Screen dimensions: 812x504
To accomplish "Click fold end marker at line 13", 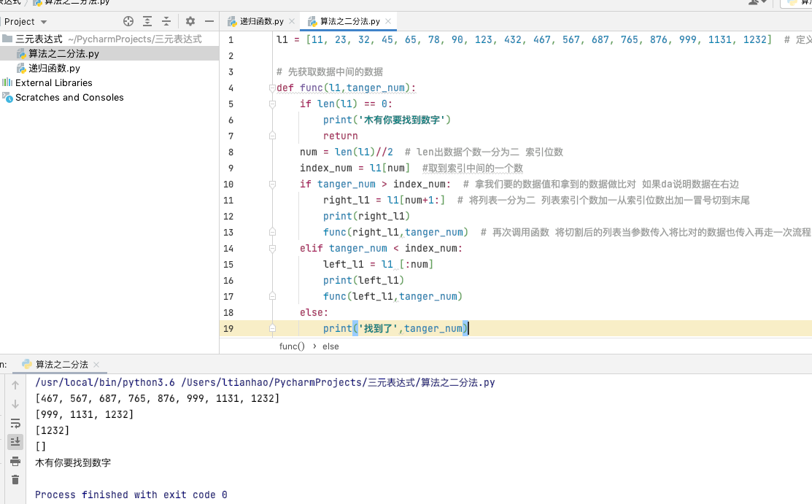I will tap(272, 232).
